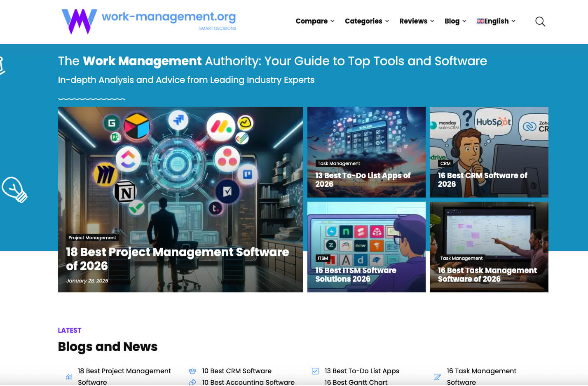Open the 18 Best Project Management Software article
This screenshot has width=588, height=386.
coord(177,259)
